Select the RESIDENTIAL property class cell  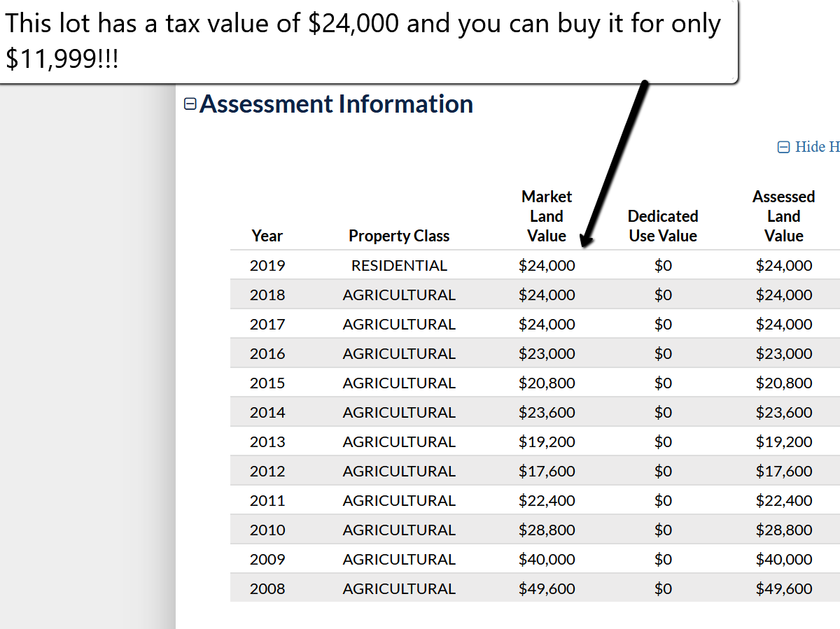pyautogui.click(x=399, y=265)
